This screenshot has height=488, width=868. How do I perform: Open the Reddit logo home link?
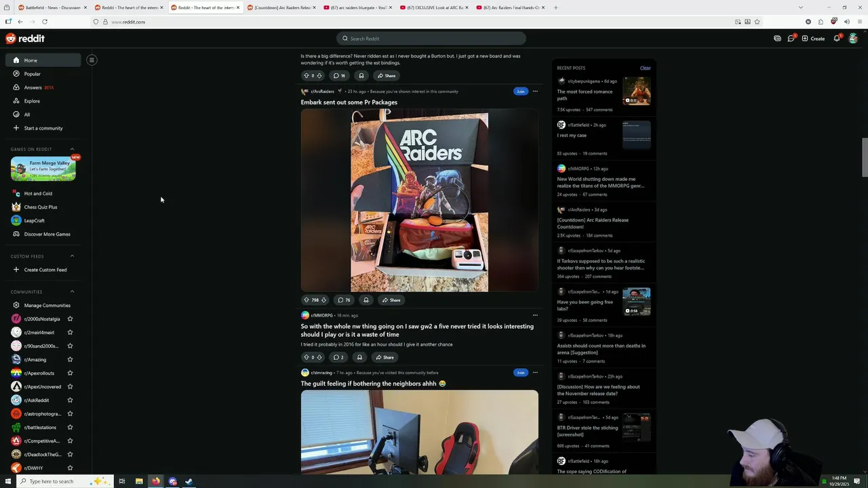[25, 39]
